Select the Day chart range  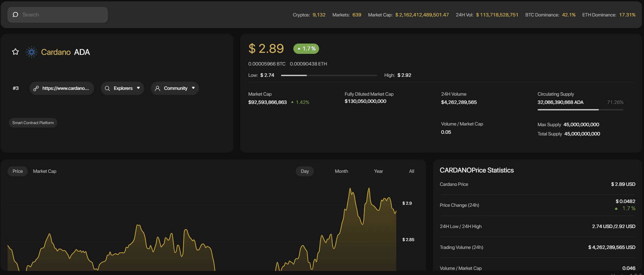pyautogui.click(x=305, y=171)
